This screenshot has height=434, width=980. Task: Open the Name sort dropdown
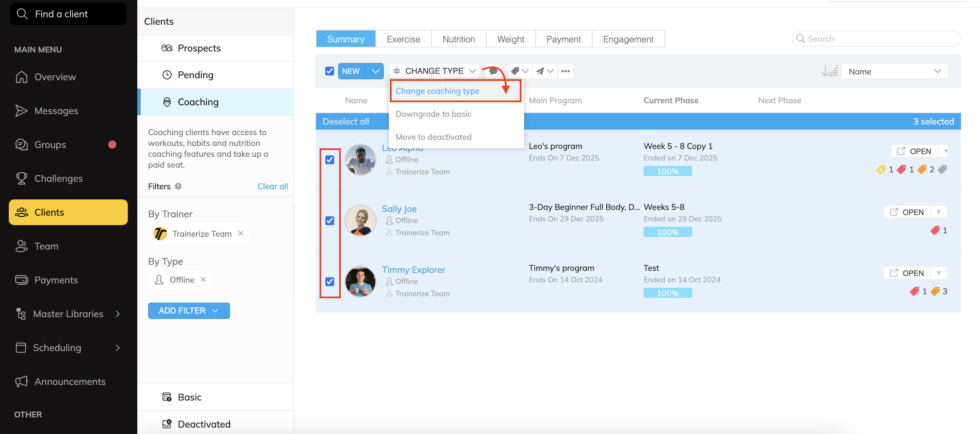click(894, 71)
